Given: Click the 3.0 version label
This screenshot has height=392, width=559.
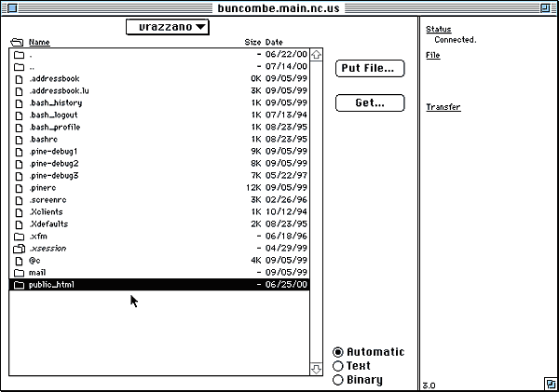Looking at the screenshot, I should point(429,385).
